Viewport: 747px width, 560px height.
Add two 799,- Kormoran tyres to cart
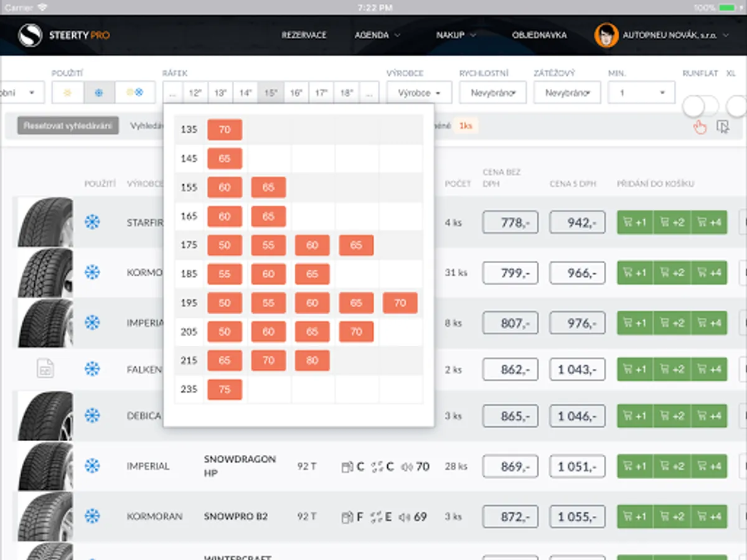click(x=672, y=273)
